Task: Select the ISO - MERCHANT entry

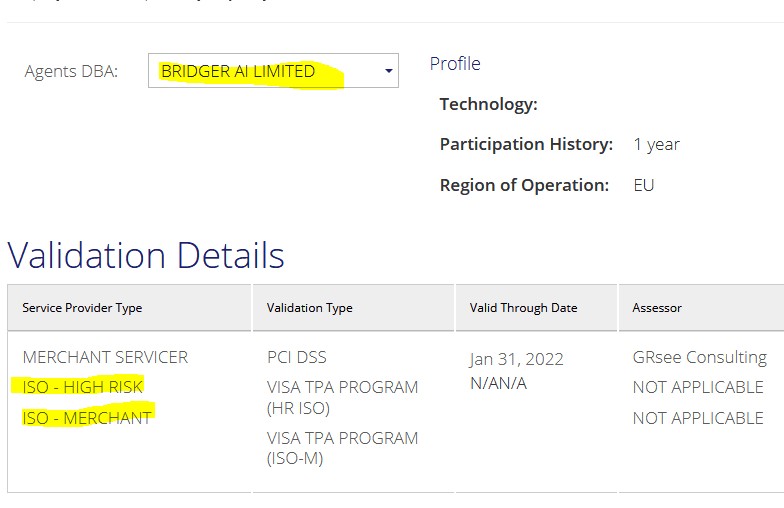Action: point(86,418)
